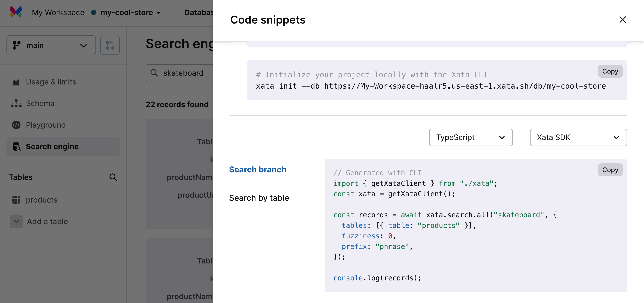The height and width of the screenshot is (303, 644).
Task: Copy the xata init CLI command
Action: pos(610,71)
